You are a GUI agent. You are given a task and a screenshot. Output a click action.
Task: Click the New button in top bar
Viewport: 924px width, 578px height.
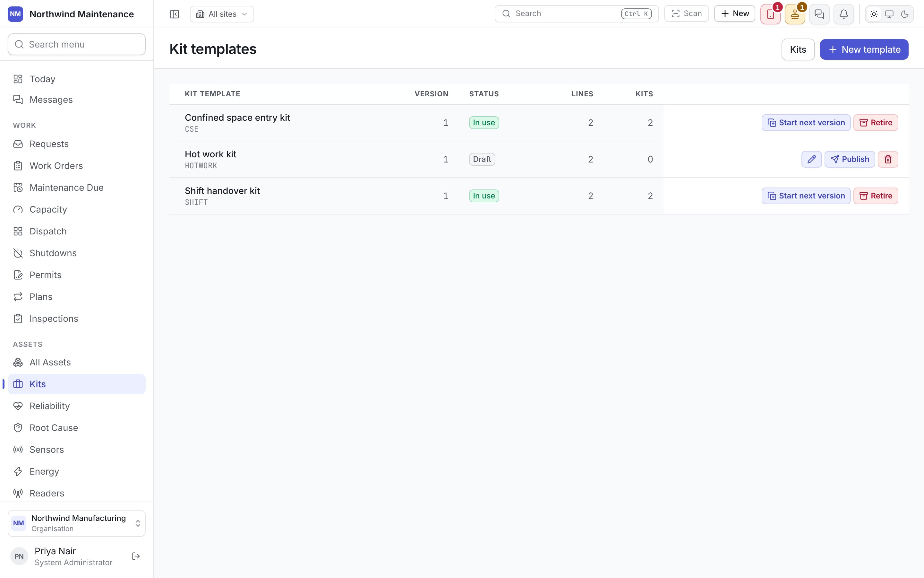(x=735, y=14)
